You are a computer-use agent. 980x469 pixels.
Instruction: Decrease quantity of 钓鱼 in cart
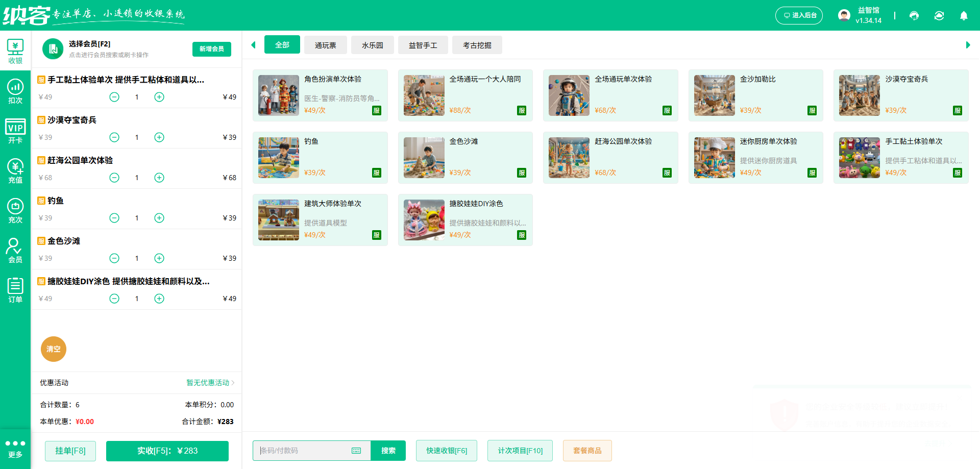pos(114,218)
